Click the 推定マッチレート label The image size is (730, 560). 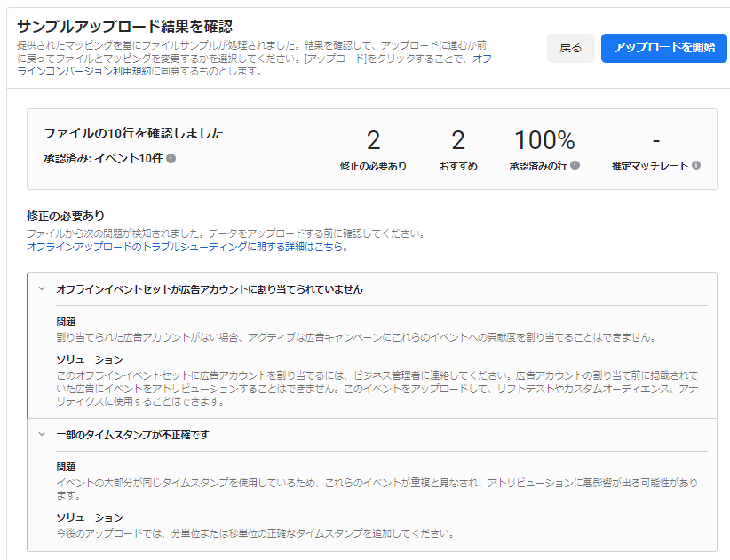pos(650,166)
